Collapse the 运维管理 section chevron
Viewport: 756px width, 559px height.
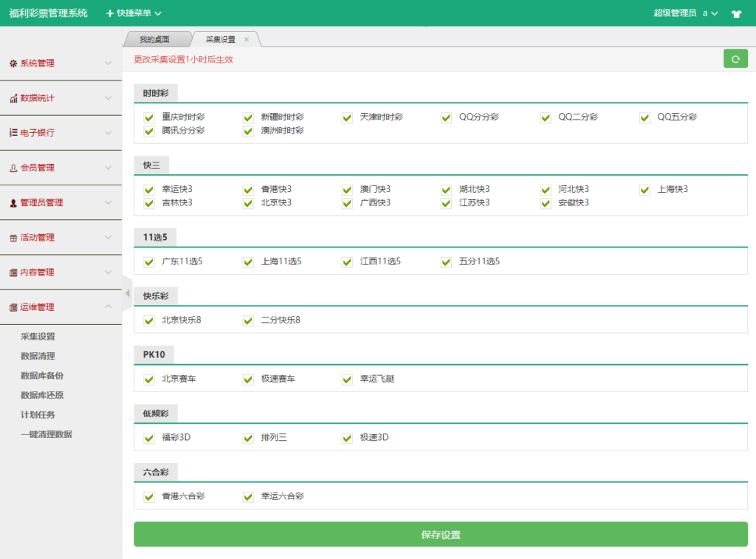coord(108,306)
